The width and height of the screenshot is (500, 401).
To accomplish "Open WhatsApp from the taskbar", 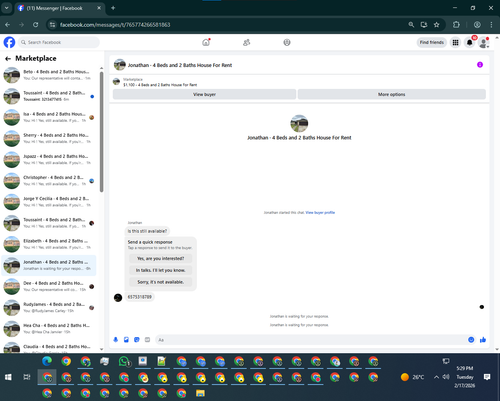I will click(x=124, y=361).
